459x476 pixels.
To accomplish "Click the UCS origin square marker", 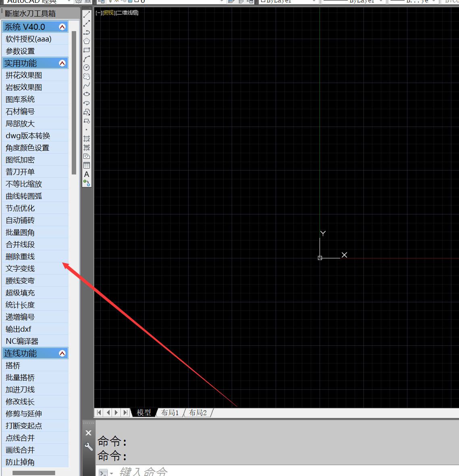I will 320,258.
